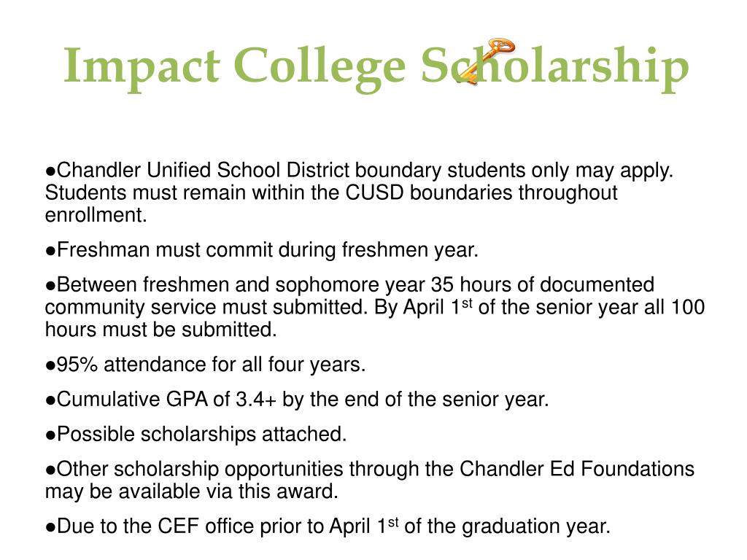Click the "95% attendance for all four years" line
The image size is (747, 560).
(205, 365)
